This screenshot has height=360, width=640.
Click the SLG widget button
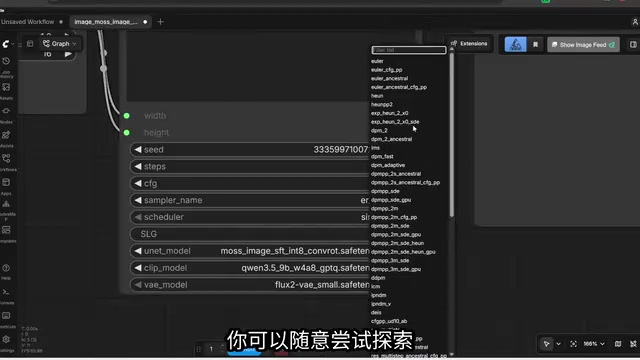(250, 234)
